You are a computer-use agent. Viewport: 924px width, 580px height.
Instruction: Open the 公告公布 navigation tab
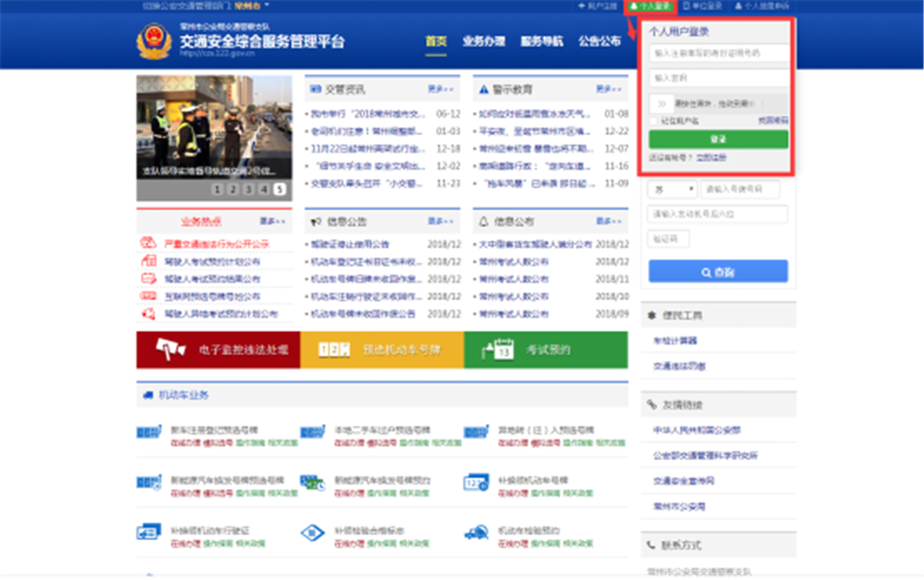pos(599,41)
